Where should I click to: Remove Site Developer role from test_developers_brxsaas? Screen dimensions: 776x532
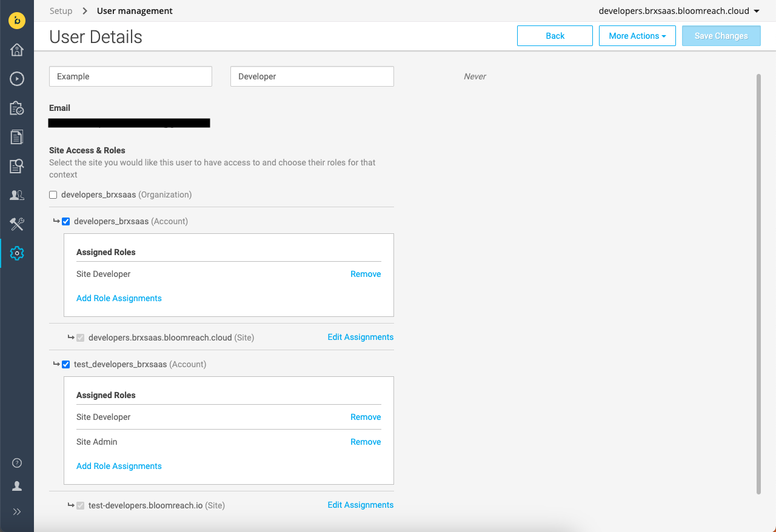tap(366, 417)
